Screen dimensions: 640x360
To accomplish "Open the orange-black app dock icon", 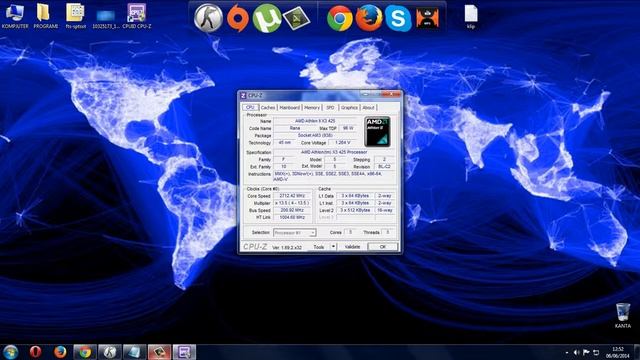I will coord(427,18).
